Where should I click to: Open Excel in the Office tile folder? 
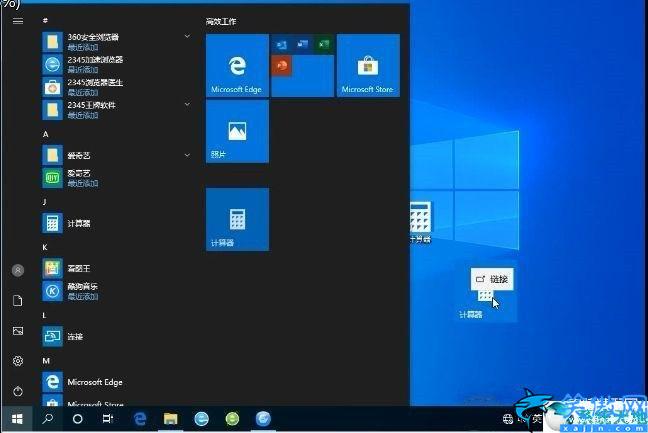(324, 44)
